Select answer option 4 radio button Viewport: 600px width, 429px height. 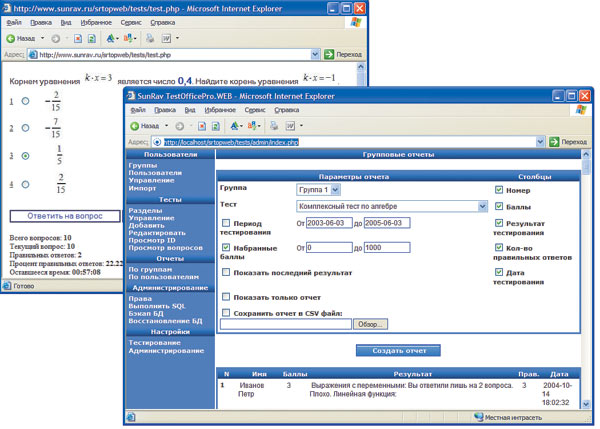(x=25, y=184)
